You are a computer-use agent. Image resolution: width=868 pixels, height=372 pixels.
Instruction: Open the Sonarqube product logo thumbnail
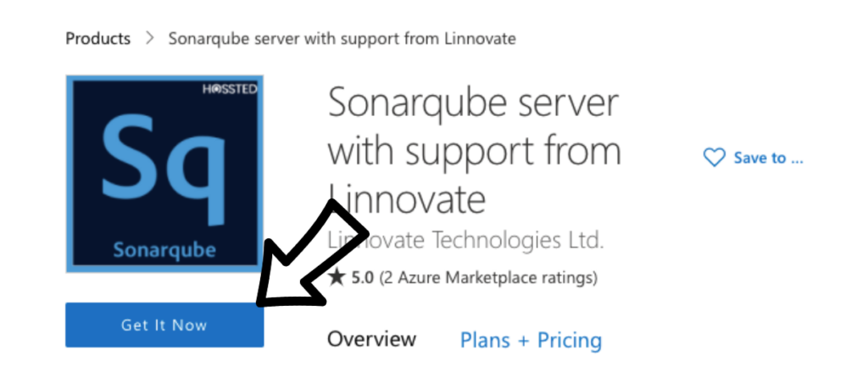(x=164, y=174)
